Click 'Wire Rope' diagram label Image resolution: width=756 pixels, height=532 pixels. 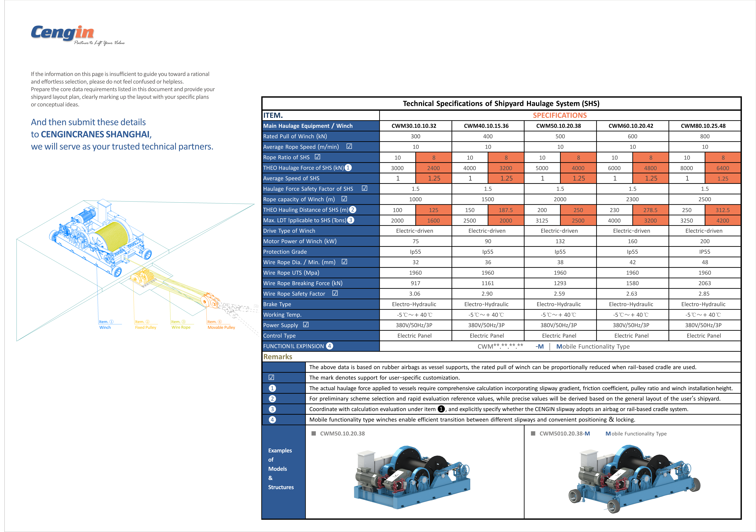(x=181, y=327)
